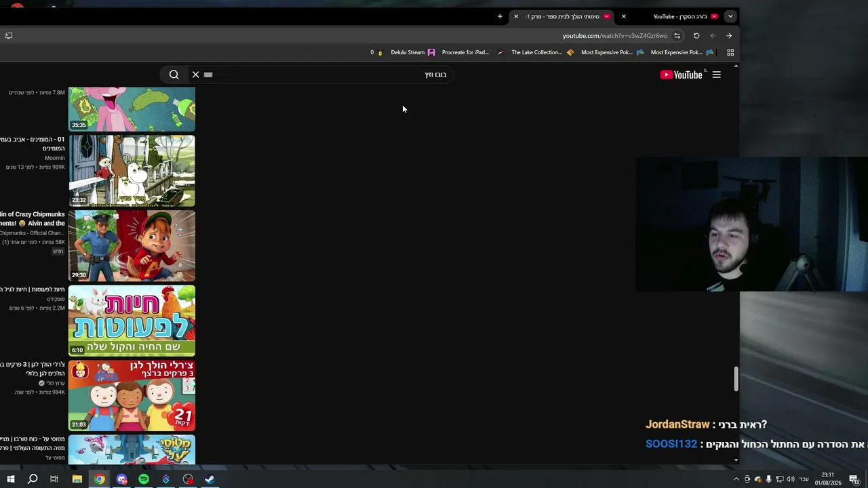Open Spotify from the taskbar
The image size is (868, 488).
click(x=144, y=479)
